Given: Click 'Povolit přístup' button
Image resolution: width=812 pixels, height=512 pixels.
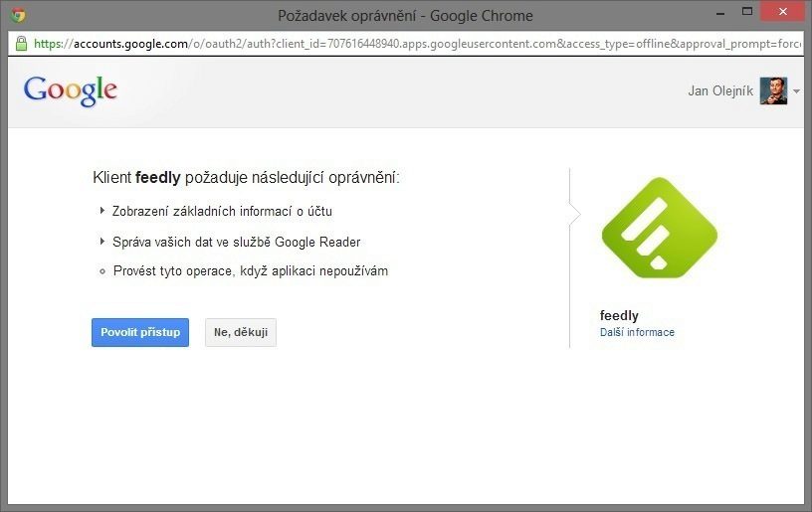Looking at the screenshot, I should pyautogui.click(x=140, y=332).
